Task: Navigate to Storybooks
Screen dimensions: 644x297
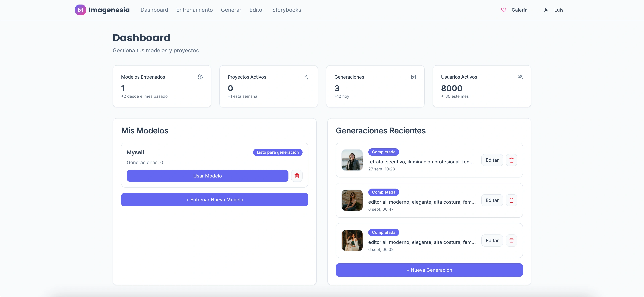Action: [286, 10]
